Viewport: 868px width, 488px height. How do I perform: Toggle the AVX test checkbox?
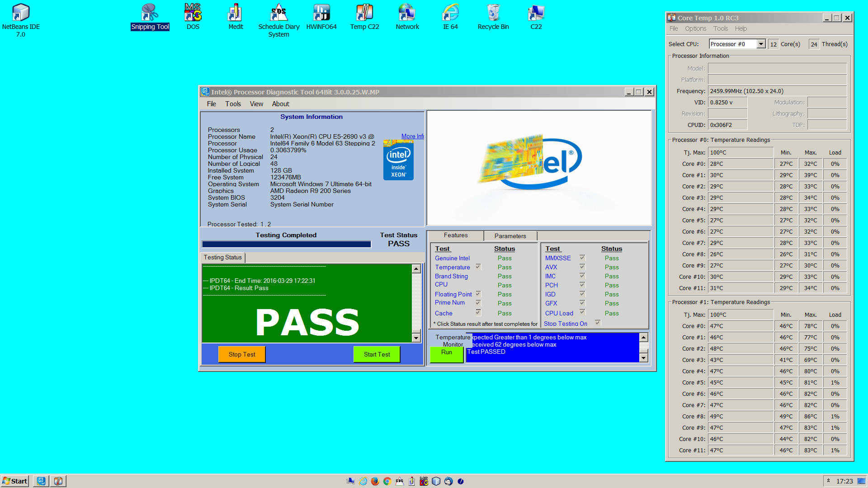click(582, 267)
